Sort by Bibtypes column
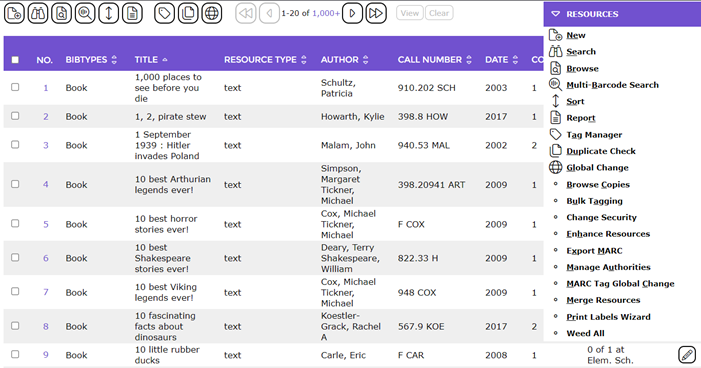 [91, 59]
